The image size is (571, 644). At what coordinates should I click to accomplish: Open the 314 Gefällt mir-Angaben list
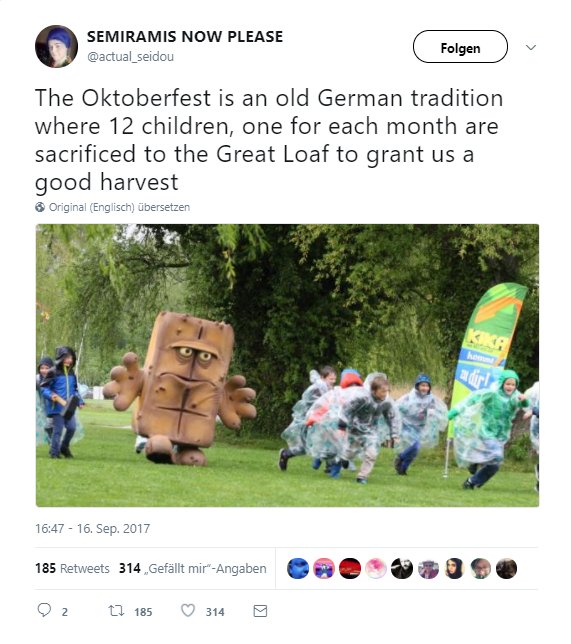click(193, 568)
